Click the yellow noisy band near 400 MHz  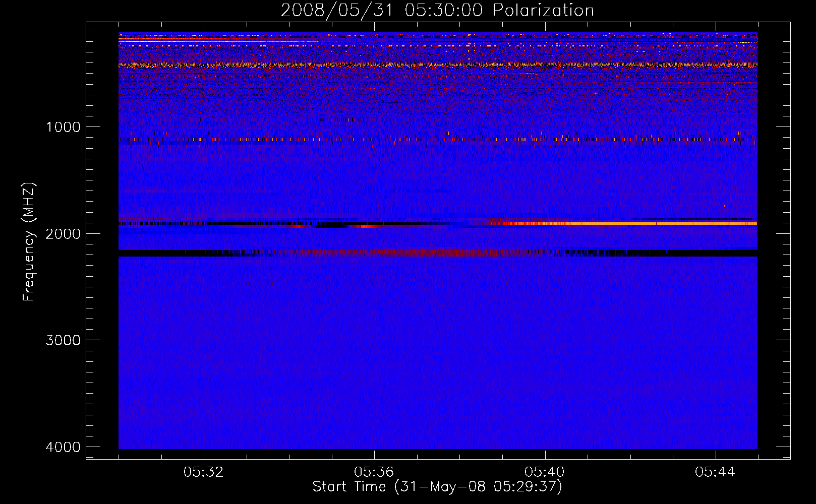click(438, 65)
